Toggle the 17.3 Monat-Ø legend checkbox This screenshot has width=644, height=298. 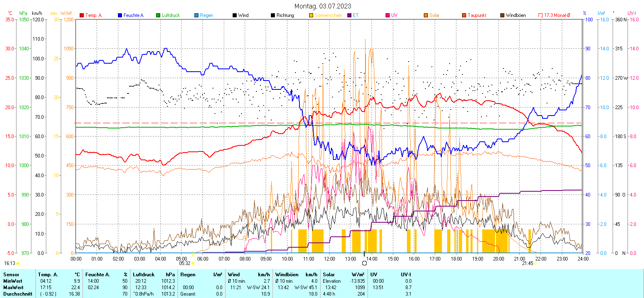click(541, 15)
